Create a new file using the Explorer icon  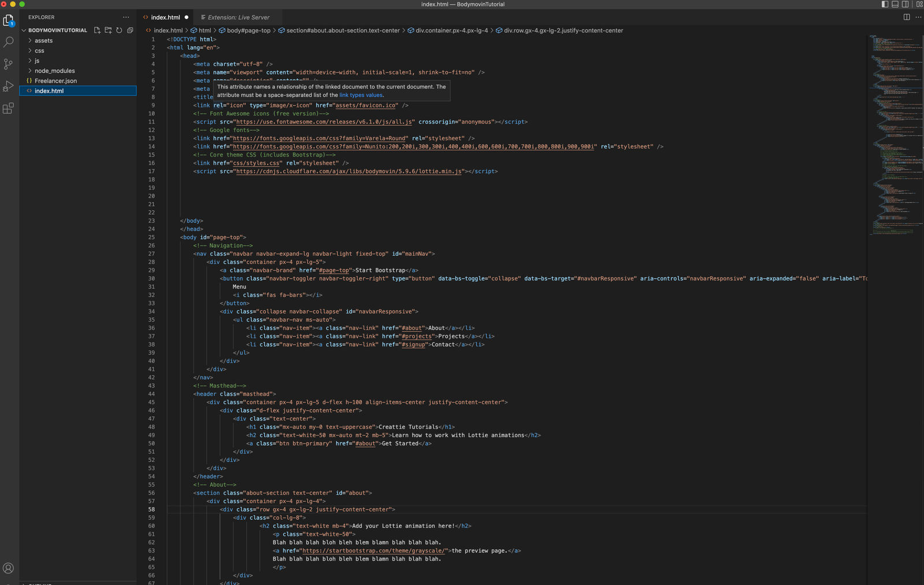96,30
